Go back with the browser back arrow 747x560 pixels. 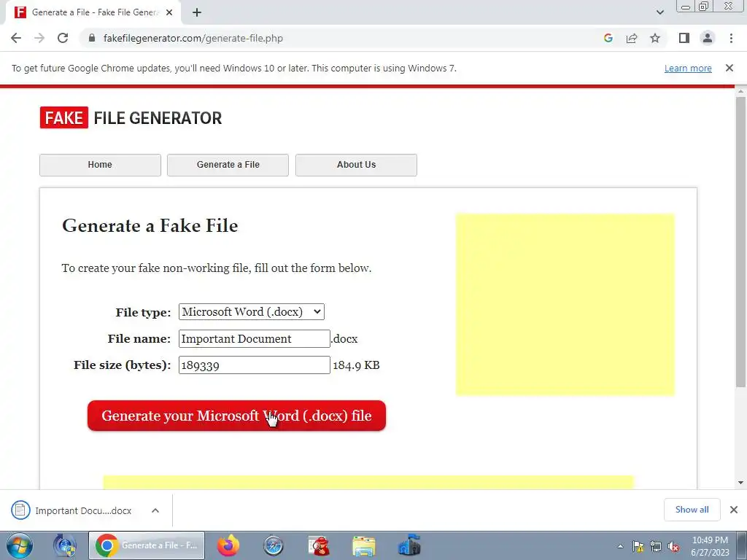tap(16, 38)
